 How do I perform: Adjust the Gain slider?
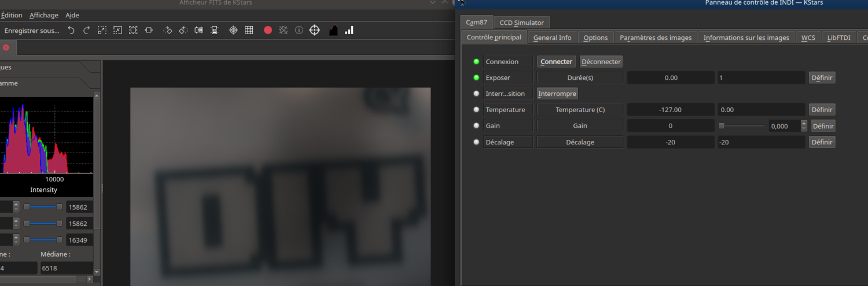(742, 126)
